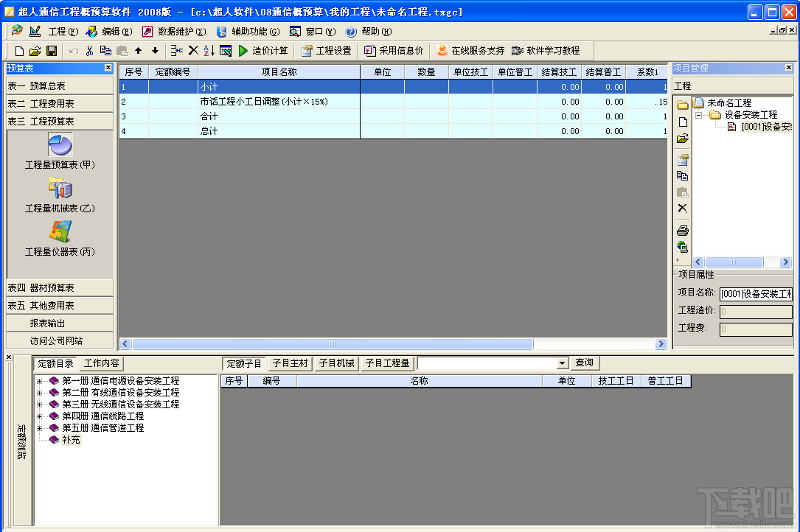Click the X delete icon in 项目管理 sidebar
The height and width of the screenshot is (532, 800).
tap(683, 208)
